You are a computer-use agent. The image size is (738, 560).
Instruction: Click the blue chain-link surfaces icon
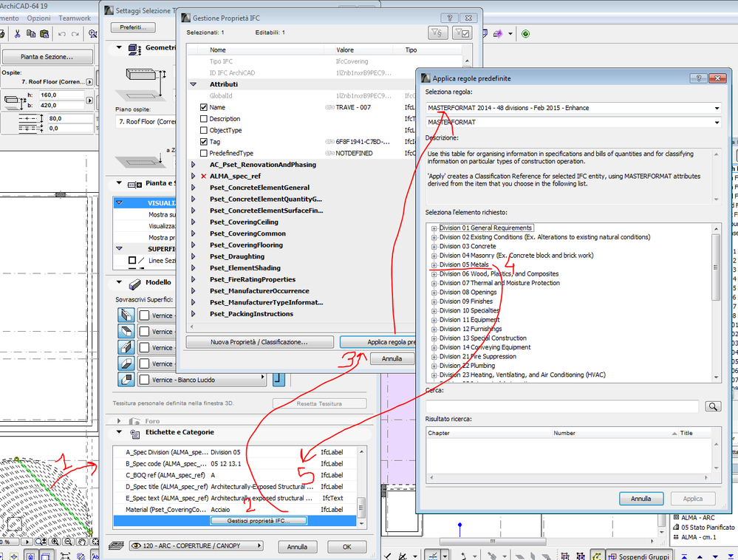[279, 379]
